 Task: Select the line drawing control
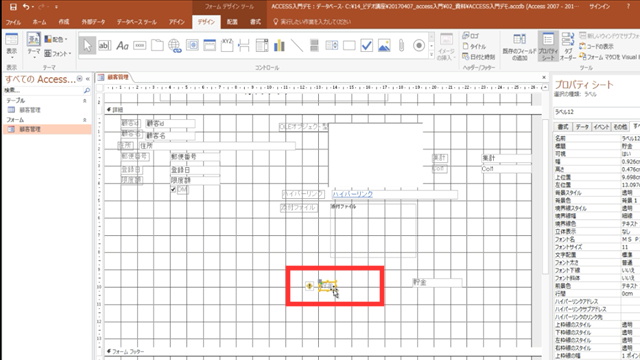pos(297,45)
